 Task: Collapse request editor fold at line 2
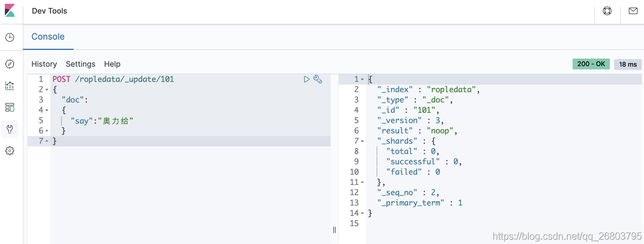47,89
